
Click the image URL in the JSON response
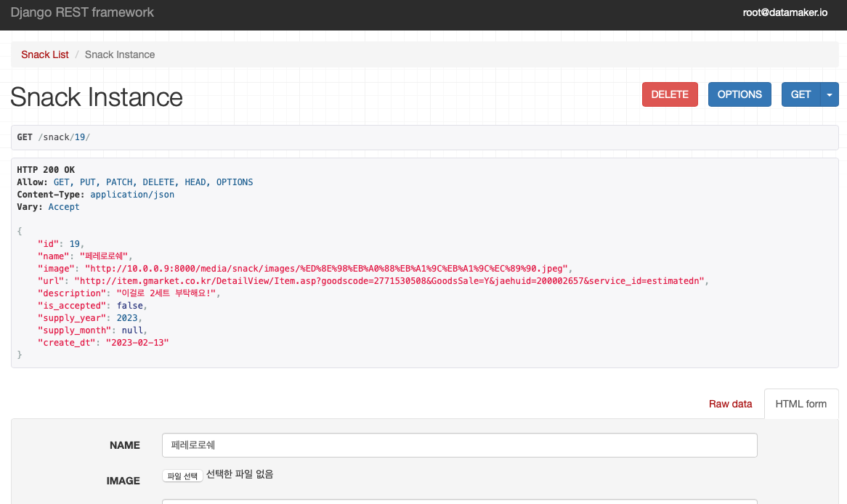(326, 269)
